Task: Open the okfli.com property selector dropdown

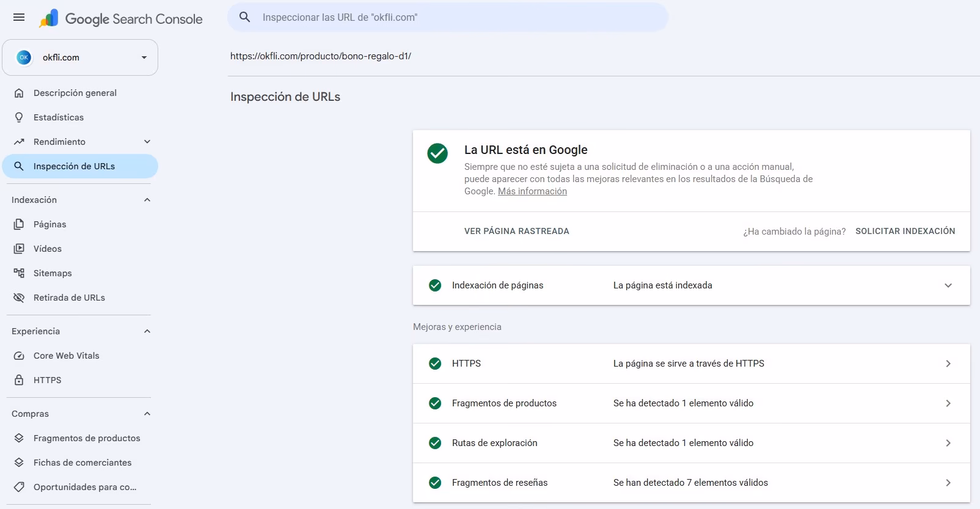Action: pyautogui.click(x=80, y=57)
